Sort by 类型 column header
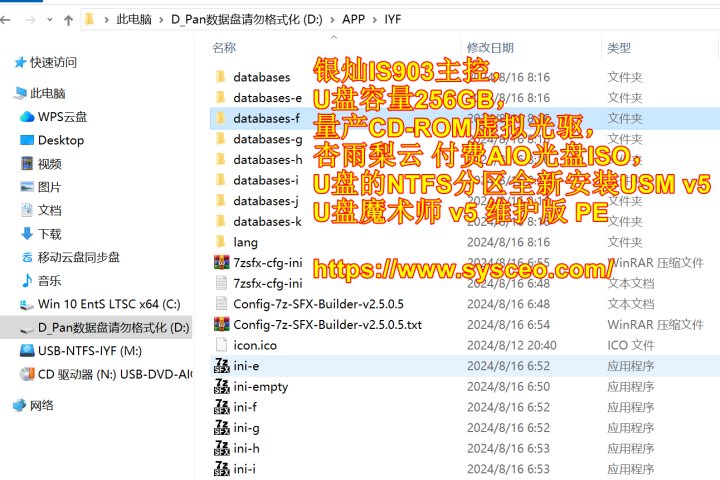Screen dimensions: 720x480 619,47
